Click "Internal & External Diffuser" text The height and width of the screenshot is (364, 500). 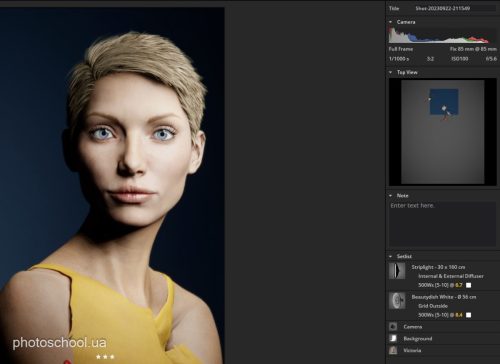coord(451,276)
